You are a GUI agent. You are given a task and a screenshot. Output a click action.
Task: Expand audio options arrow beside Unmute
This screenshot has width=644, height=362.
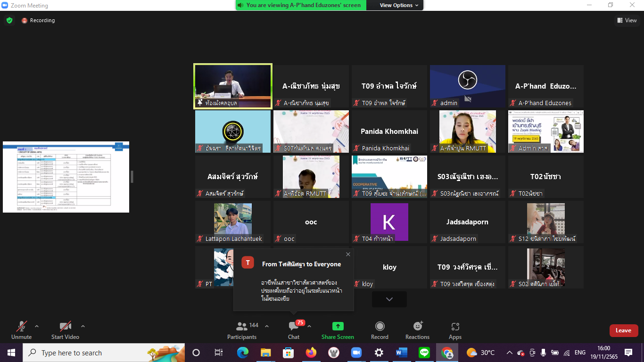tap(37, 326)
